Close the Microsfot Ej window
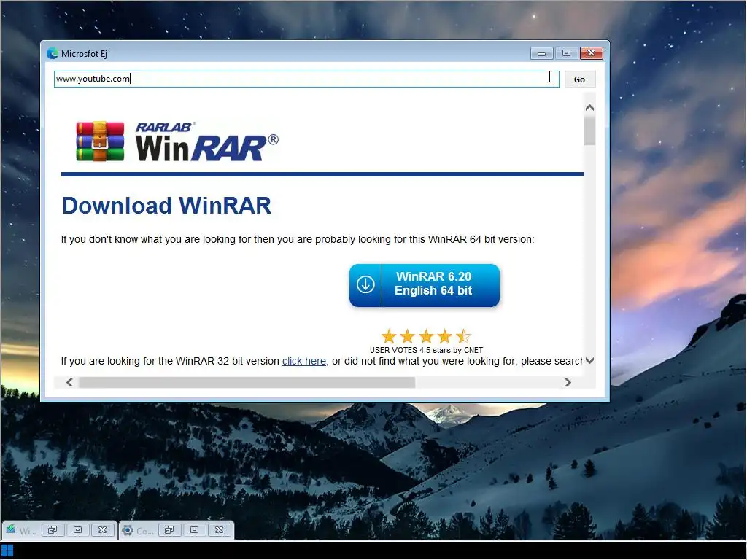The height and width of the screenshot is (560, 747). point(591,53)
